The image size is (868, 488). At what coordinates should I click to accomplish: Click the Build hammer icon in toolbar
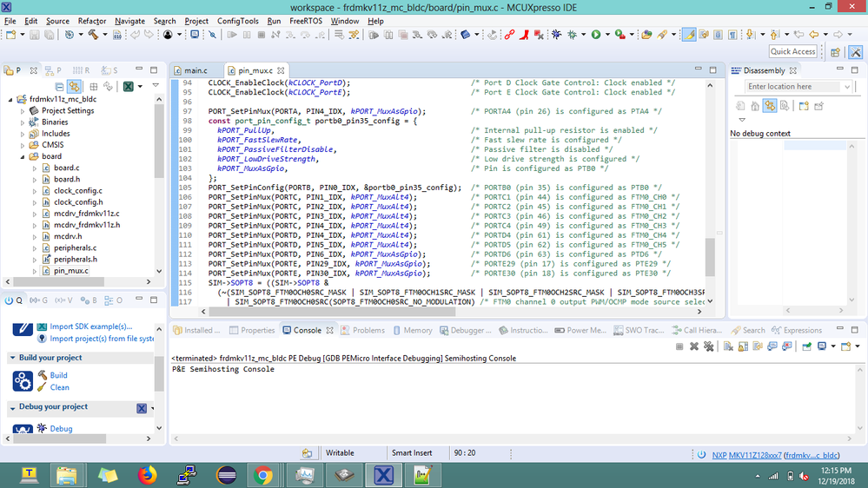pos(92,35)
